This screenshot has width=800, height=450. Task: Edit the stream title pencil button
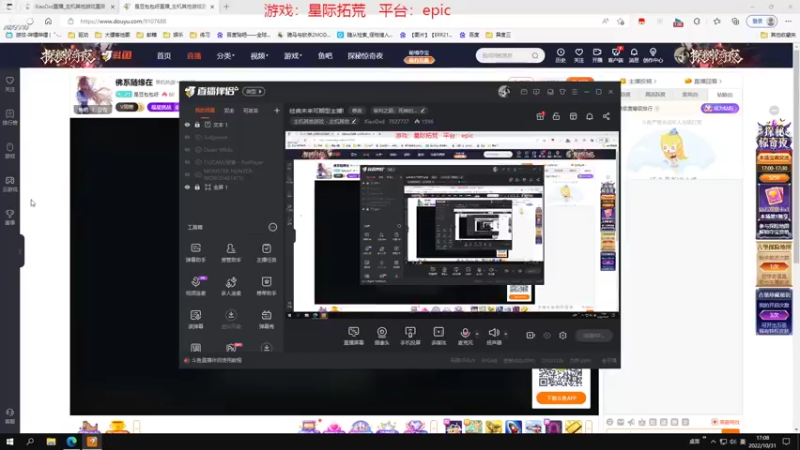click(422, 110)
